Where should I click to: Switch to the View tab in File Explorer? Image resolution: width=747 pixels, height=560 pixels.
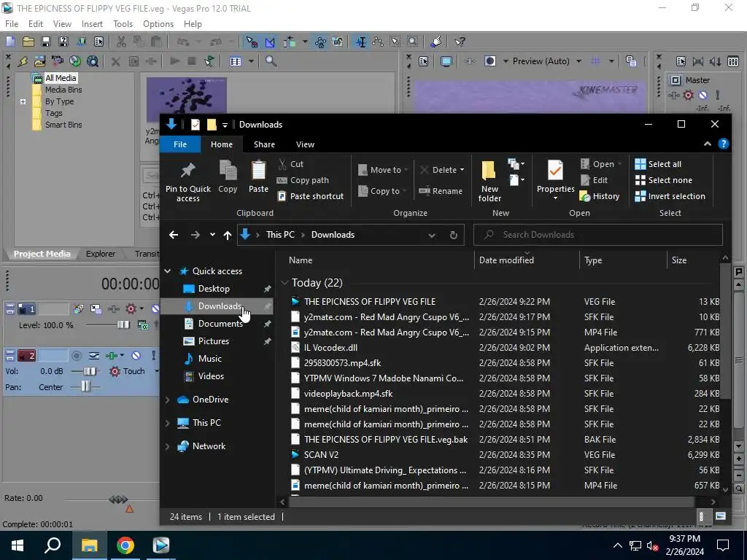(x=305, y=144)
